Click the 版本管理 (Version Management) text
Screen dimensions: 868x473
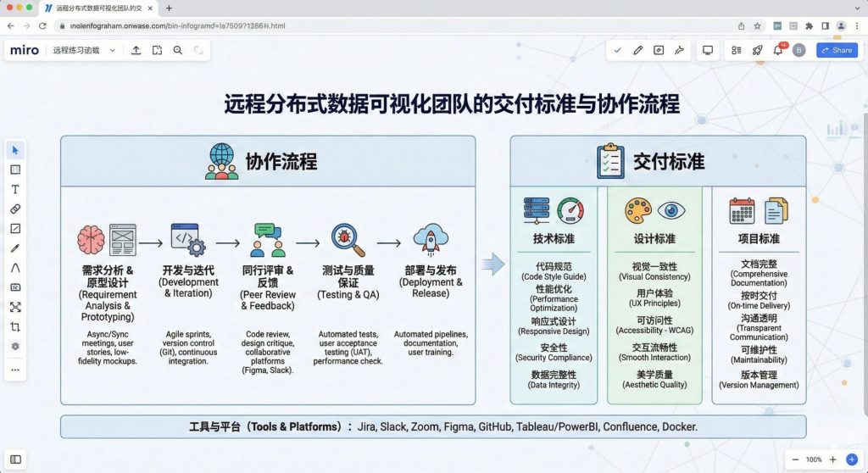pyautogui.click(x=759, y=380)
